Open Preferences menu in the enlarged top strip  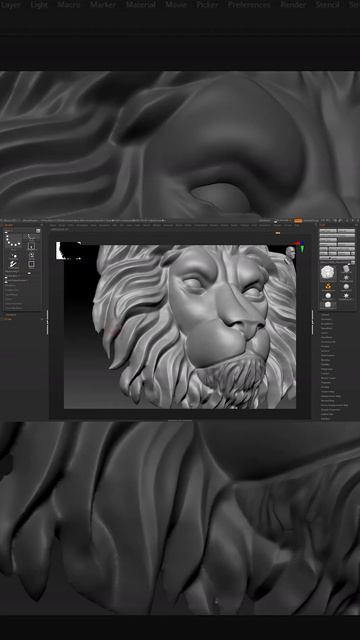pos(249,4)
